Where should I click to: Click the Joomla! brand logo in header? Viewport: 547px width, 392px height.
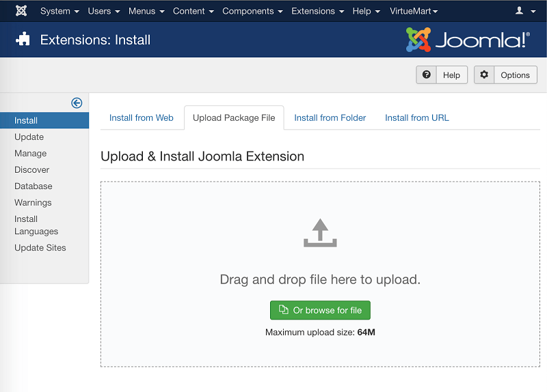pyautogui.click(x=467, y=40)
